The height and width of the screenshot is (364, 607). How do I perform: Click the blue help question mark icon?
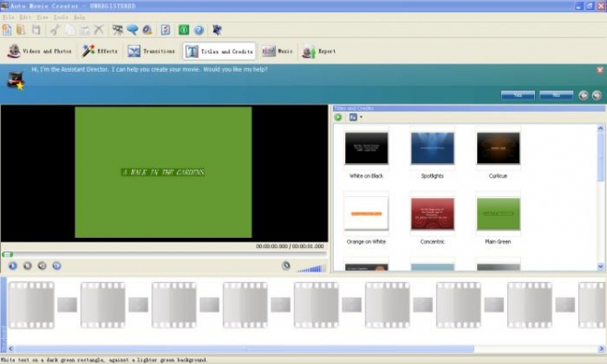[199, 29]
